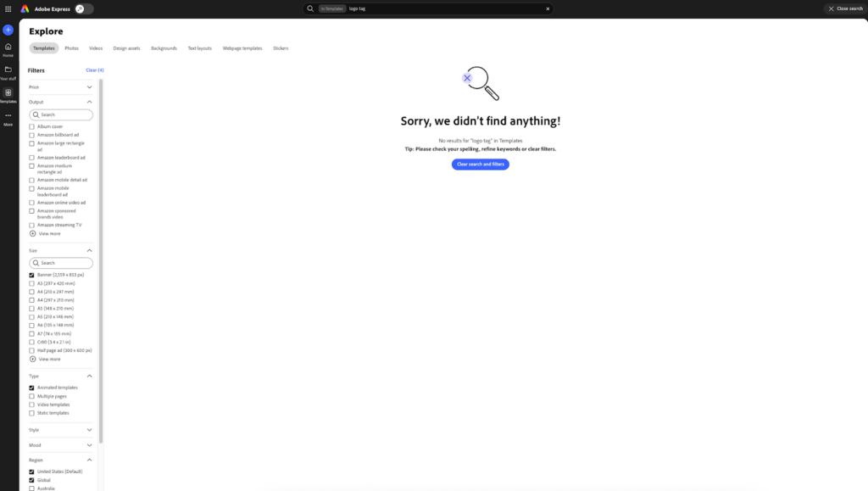Viewport: 868px width, 491px height.
Task: Toggle the switch beside Adobe Express title
Action: click(83, 8)
